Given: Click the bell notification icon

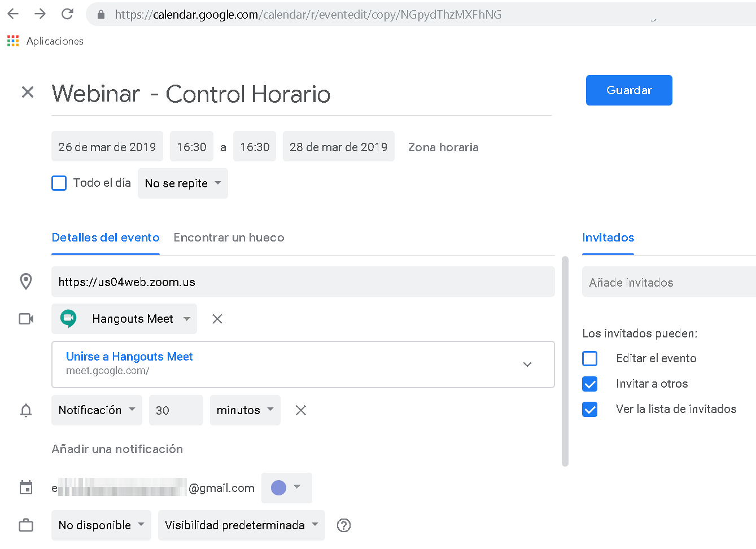Looking at the screenshot, I should 26,410.
